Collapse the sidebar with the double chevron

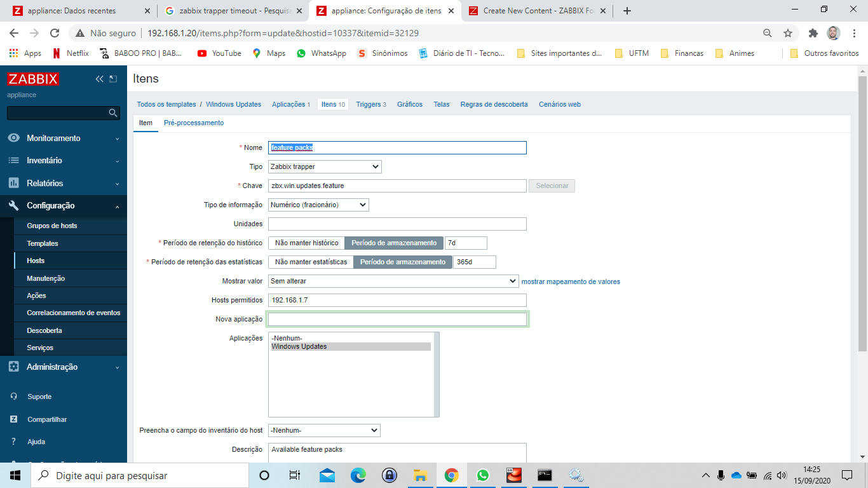[x=98, y=79]
